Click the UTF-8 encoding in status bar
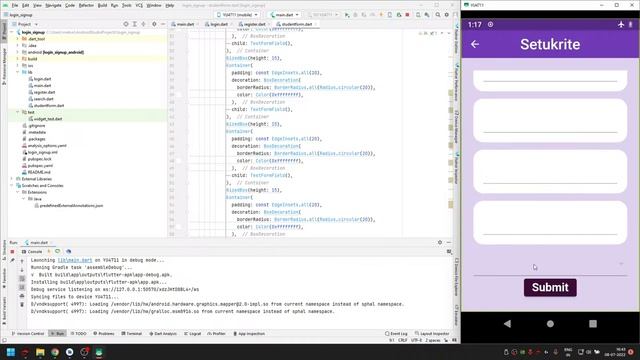Viewport: 640px width, 360px height. [416, 340]
